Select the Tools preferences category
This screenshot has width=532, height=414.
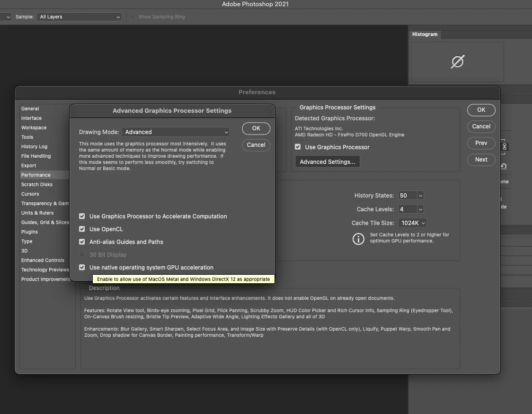27,137
